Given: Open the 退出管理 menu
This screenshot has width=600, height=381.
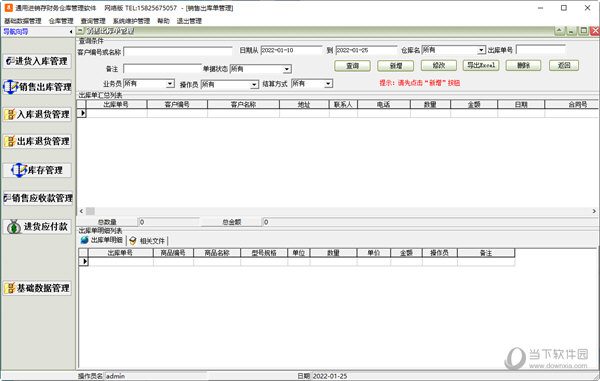Looking at the screenshot, I should click(x=189, y=21).
